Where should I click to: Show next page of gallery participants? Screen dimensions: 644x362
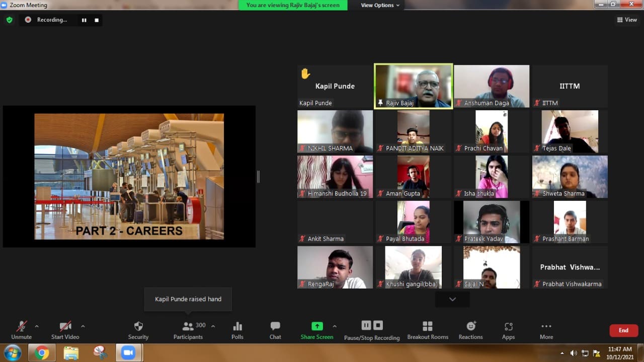click(x=452, y=299)
